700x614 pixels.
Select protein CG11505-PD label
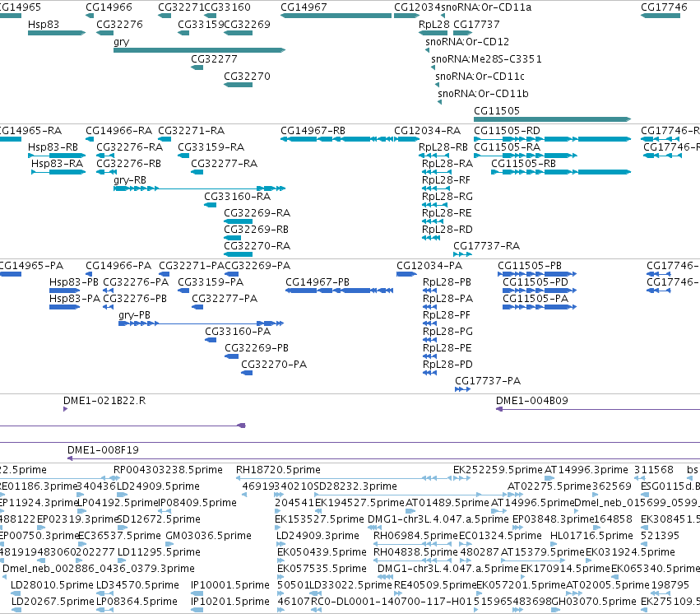coord(535,282)
